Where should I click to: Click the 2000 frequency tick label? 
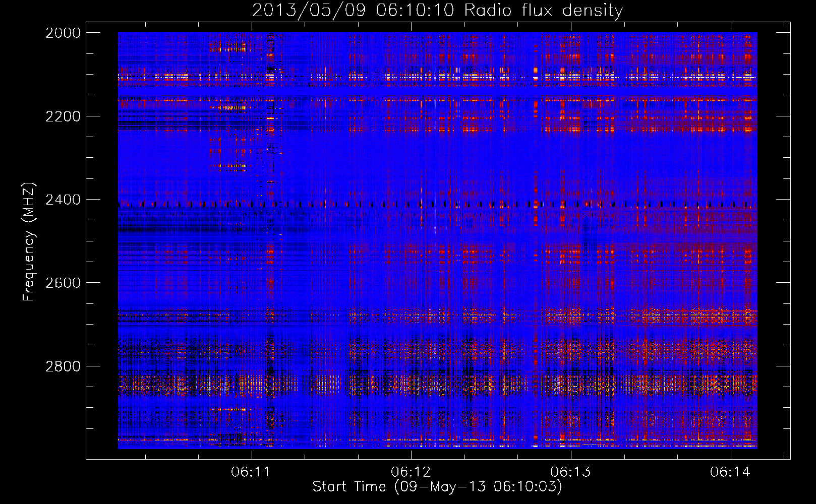click(63, 33)
